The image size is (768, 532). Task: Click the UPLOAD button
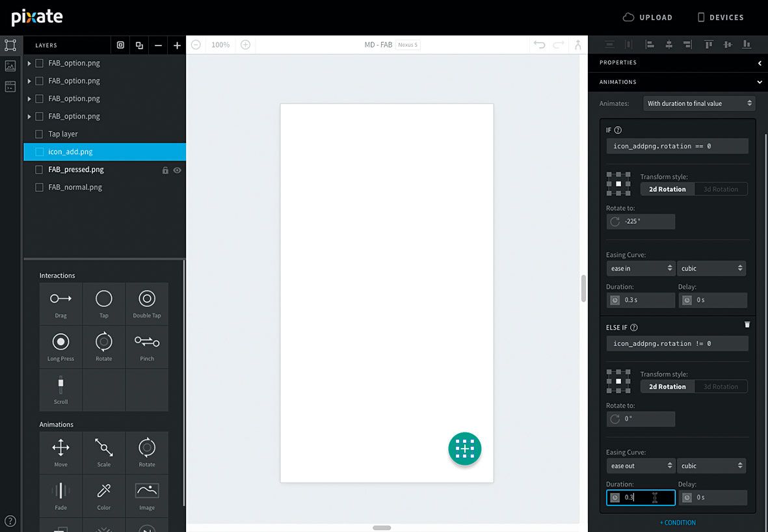coord(647,17)
